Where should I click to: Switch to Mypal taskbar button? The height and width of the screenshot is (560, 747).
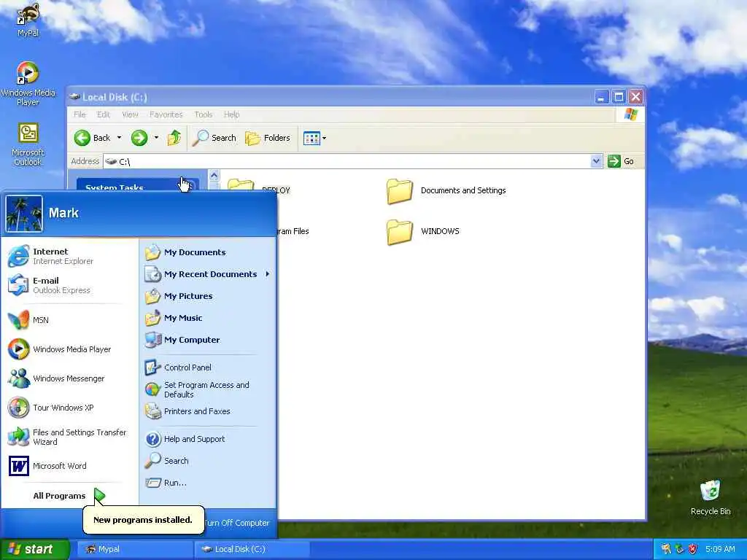[134, 550]
